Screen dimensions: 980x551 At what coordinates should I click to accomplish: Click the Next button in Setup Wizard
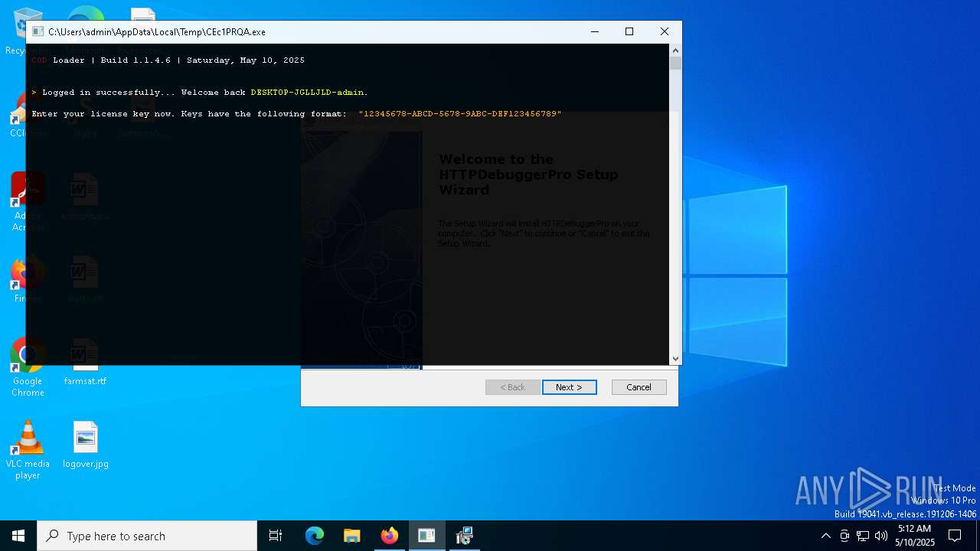[569, 387]
